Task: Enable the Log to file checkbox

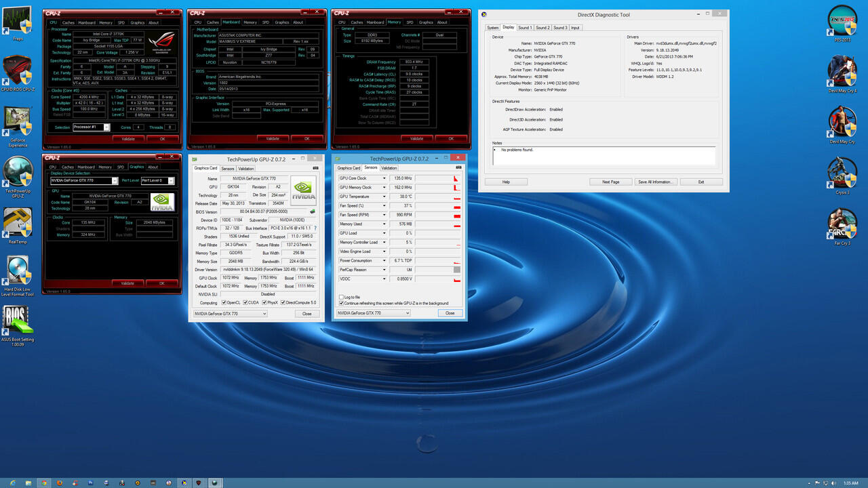Action: point(340,297)
